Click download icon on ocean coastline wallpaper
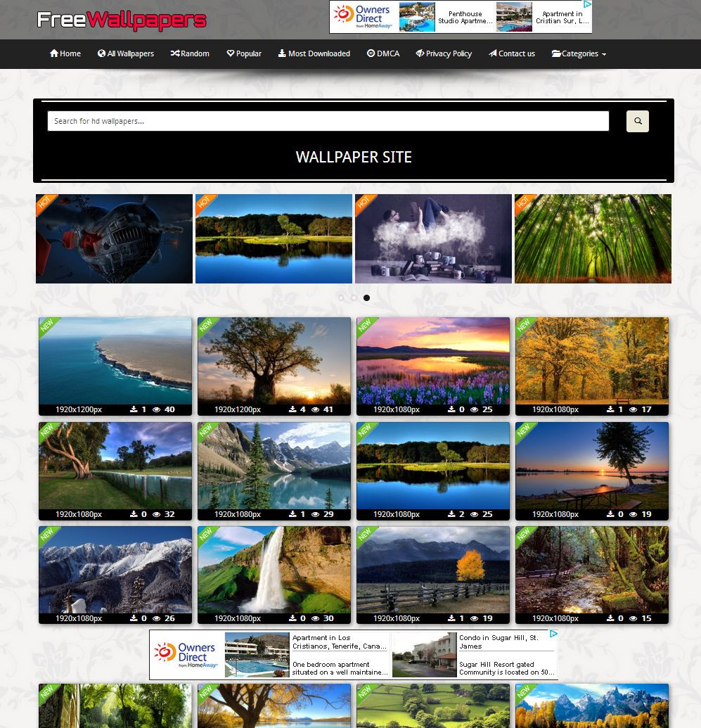Screen dimensions: 701x728 (x=134, y=409)
